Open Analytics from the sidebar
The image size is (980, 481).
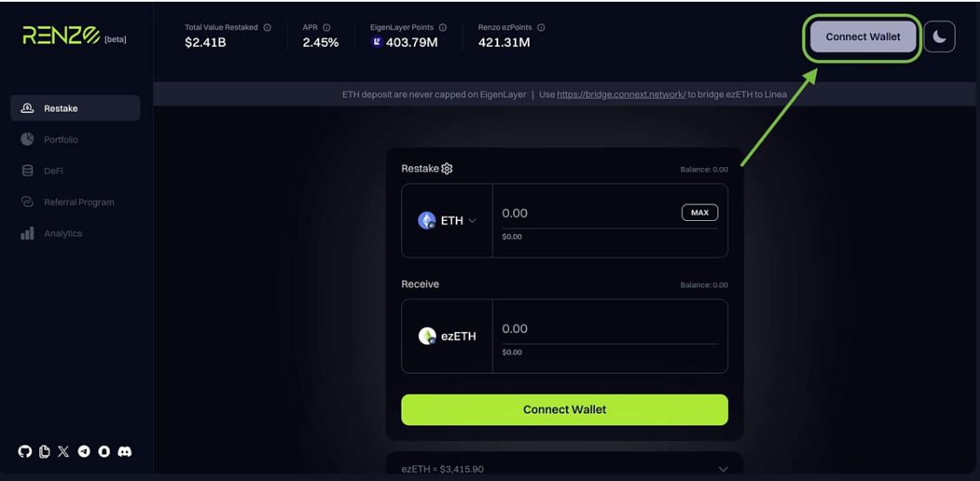pos(63,233)
